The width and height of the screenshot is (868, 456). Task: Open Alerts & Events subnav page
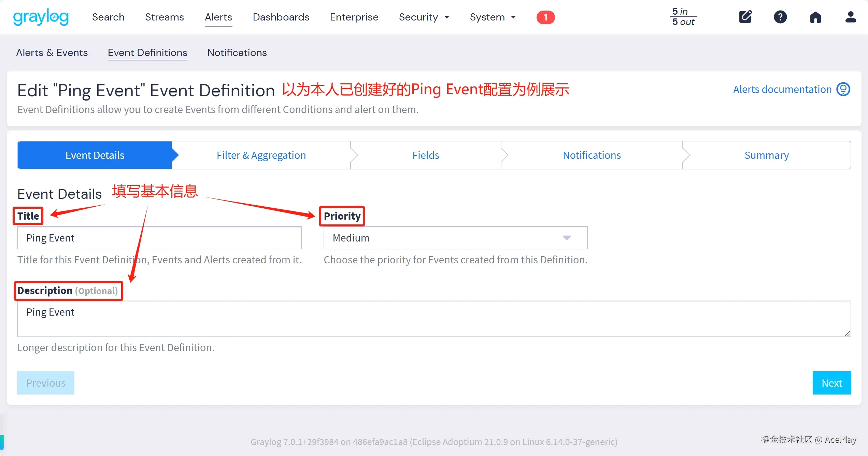[x=52, y=53]
